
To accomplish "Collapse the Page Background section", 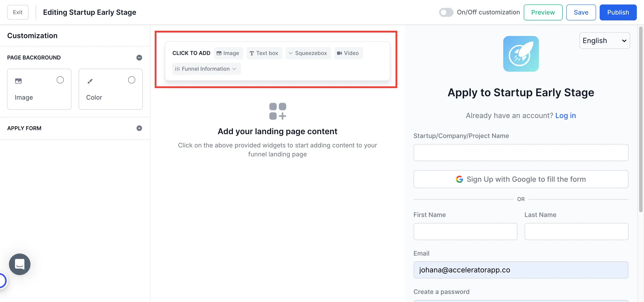I will click(139, 58).
